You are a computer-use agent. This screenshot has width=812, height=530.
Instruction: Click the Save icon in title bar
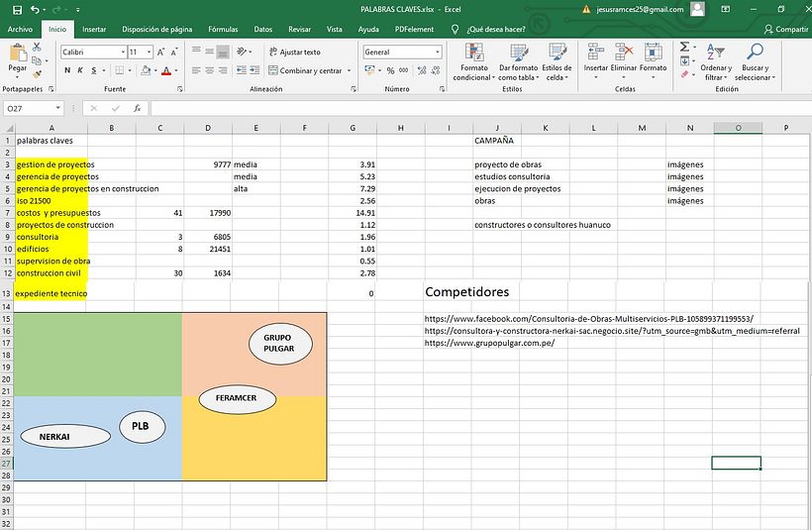[17, 9]
